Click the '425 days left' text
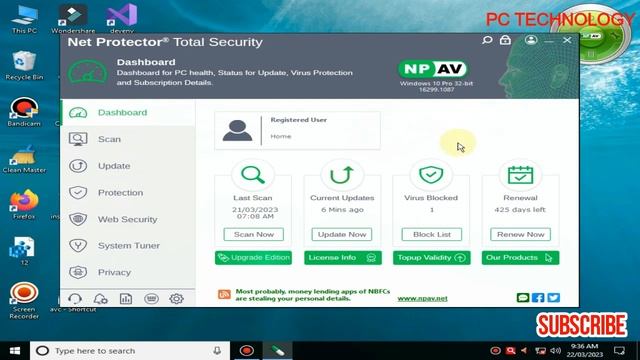This screenshot has height=360, width=640. [520, 210]
